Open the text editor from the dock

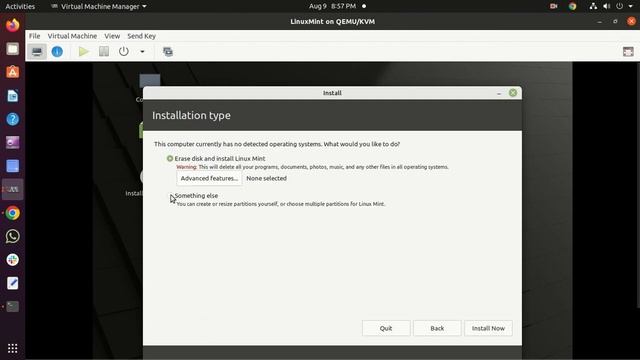coord(13,283)
